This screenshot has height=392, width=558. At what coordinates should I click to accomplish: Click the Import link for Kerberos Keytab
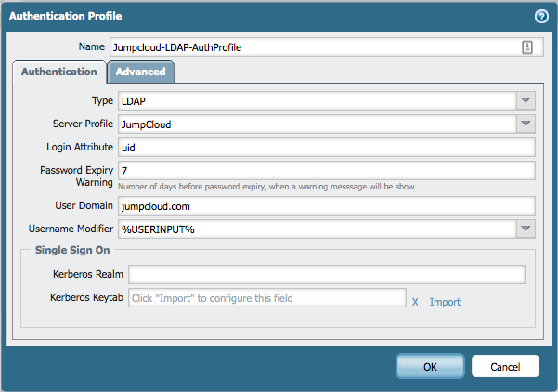coord(445,302)
